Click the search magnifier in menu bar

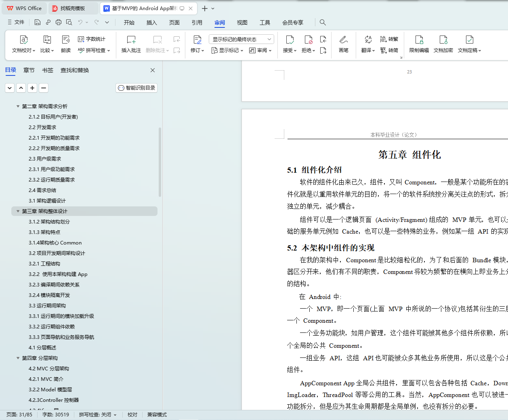pos(323,22)
